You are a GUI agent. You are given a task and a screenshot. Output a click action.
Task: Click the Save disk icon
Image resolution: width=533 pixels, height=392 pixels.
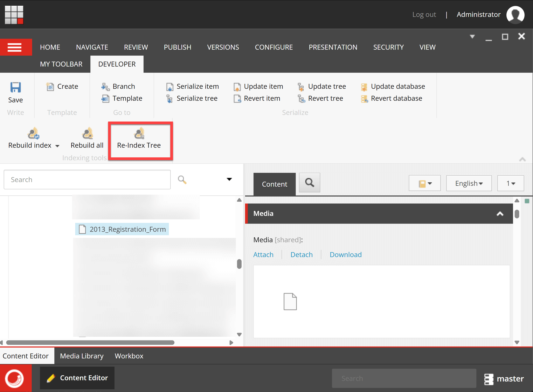tap(15, 87)
